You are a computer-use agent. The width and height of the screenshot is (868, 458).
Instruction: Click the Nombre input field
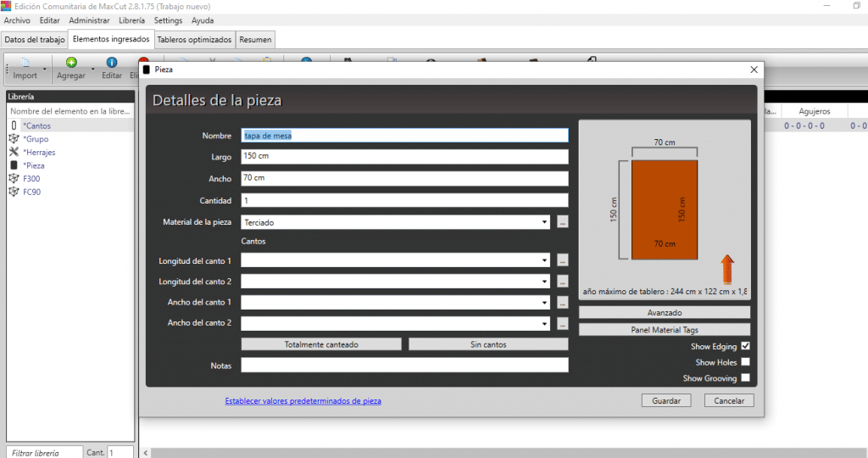[404, 135]
